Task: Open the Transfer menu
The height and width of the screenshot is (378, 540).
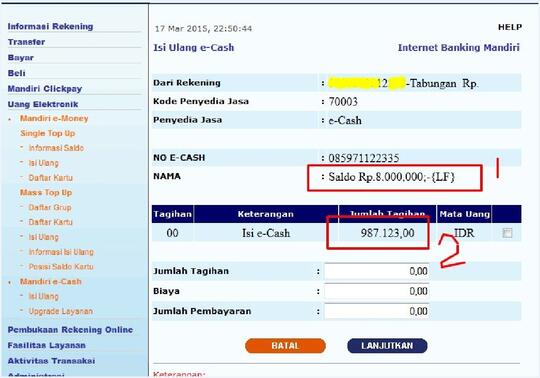Action: point(26,42)
